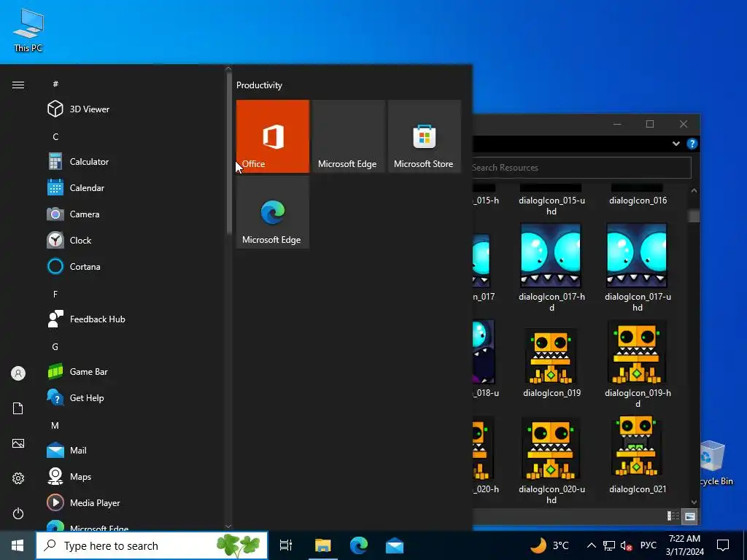Launch the Clock app

(x=69, y=240)
